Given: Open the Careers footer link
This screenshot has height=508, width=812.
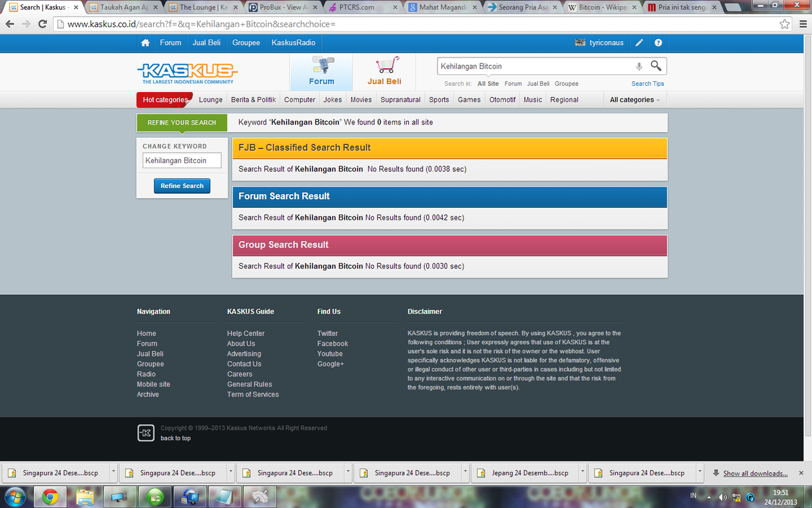Looking at the screenshot, I should 240,374.
